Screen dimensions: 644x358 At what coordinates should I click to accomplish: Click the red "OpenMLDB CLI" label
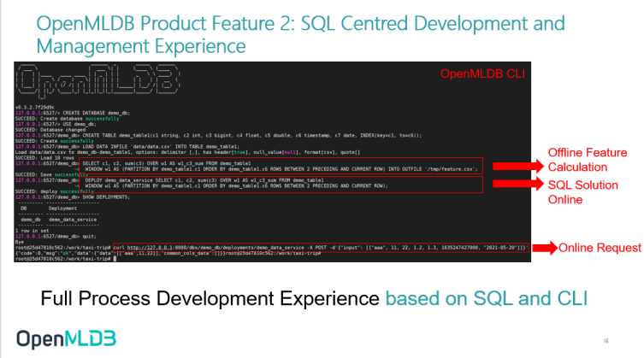point(482,73)
